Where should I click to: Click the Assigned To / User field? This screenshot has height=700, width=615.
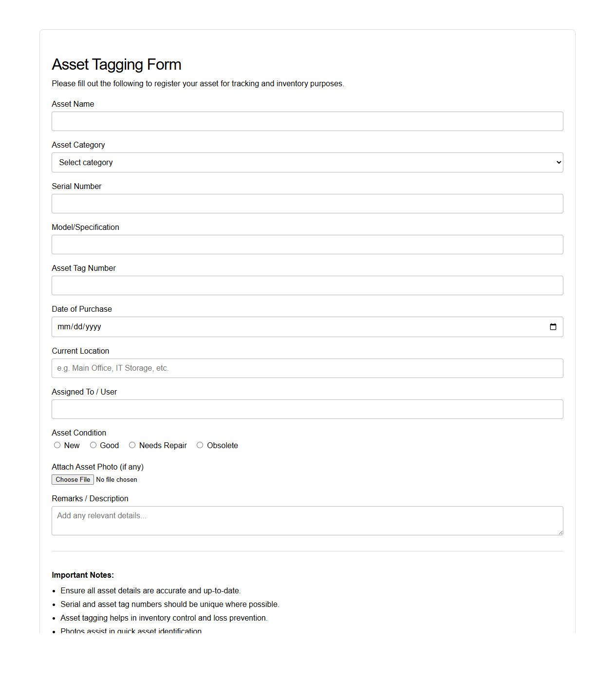tap(307, 409)
